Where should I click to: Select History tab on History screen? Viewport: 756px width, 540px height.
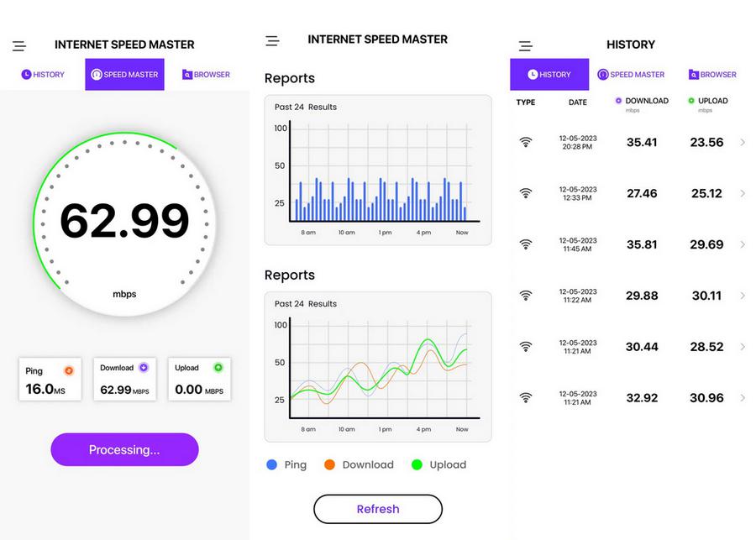[x=549, y=74]
